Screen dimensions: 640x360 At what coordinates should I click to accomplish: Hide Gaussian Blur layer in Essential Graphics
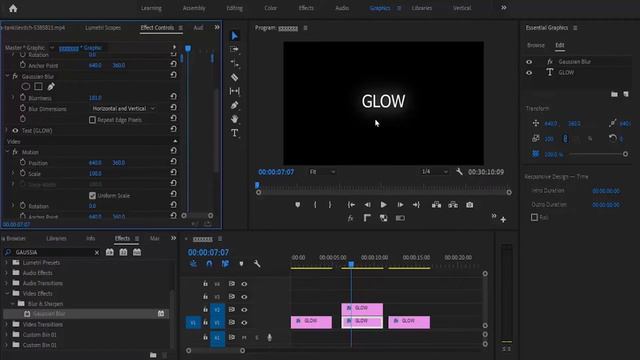[x=529, y=62]
